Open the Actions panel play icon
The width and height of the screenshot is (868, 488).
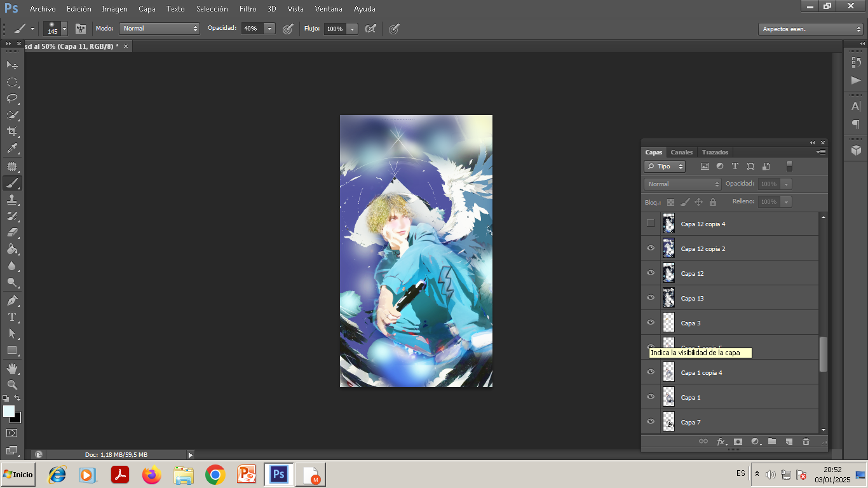[856, 80]
